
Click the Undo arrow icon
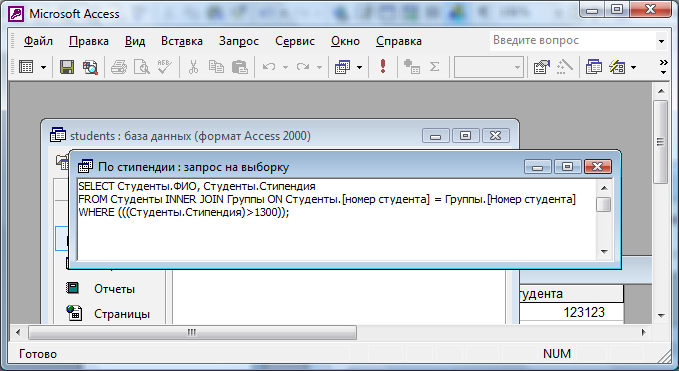268,67
